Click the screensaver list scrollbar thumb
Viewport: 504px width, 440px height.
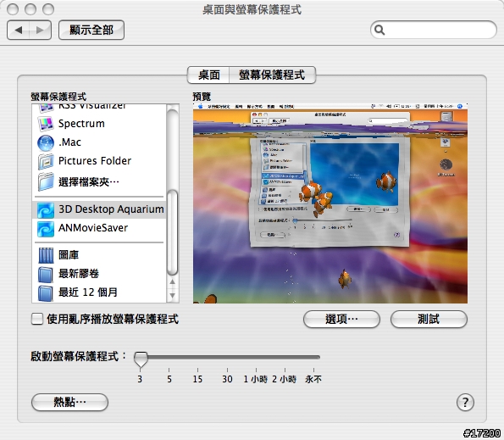pyautogui.click(x=173, y=232)
